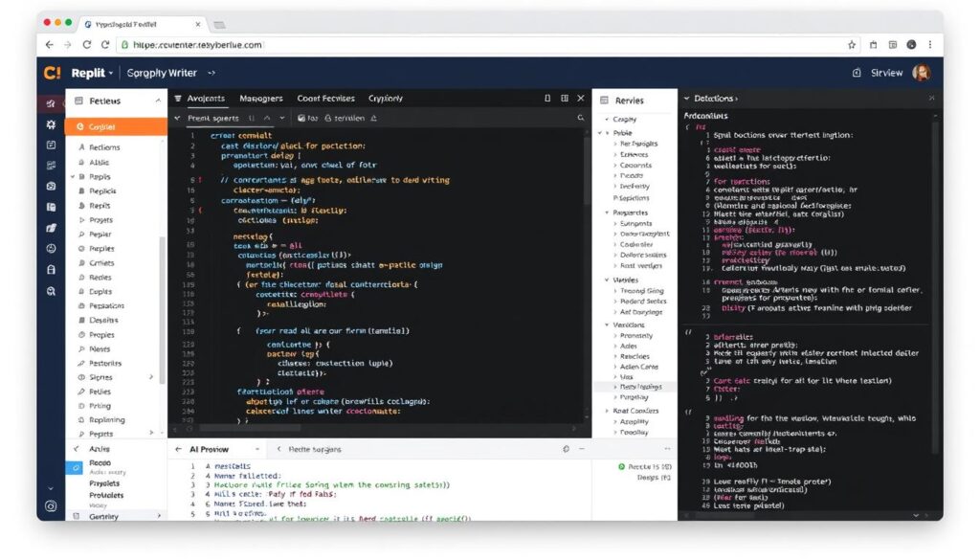
Task: Click the orange Replit logo icon
Action: (53, 73)
